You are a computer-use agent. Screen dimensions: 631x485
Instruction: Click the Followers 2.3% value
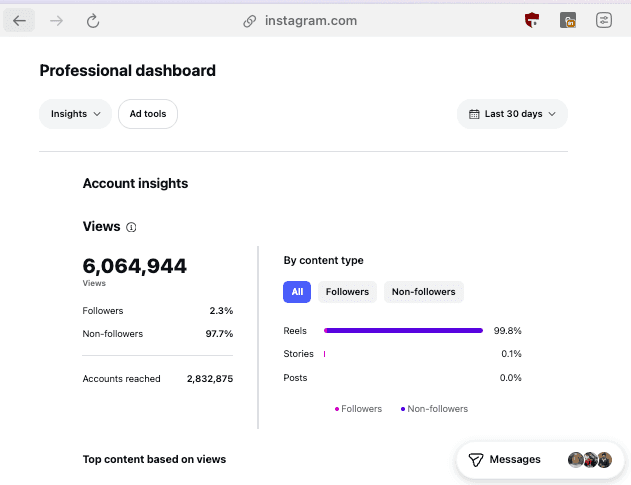221,311
